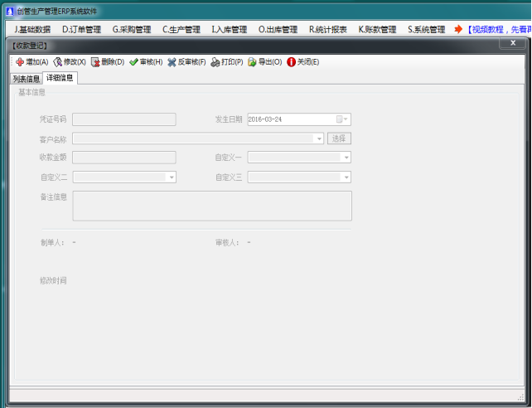Screen dimensions: 532x408
Task: Click the 凭证号码 input field
Action: (124, 119)
